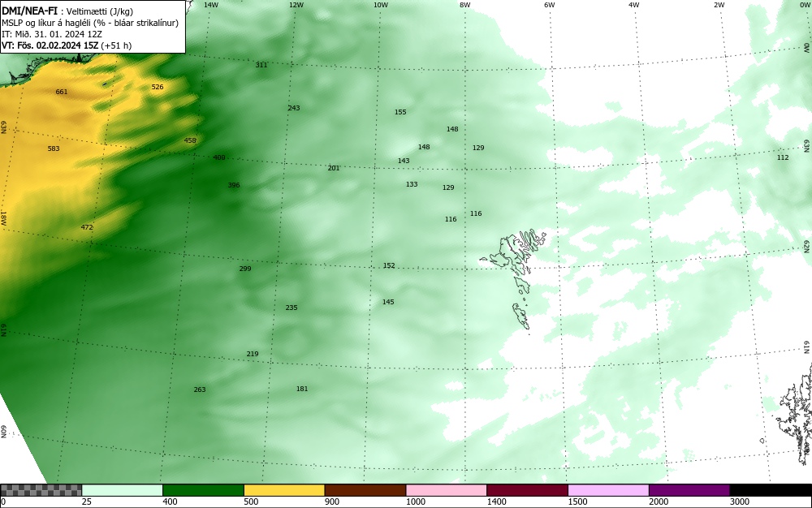The image size is (812, 508).
Task: Click the brown 900–1000 legend swatch
Action: 365,490
